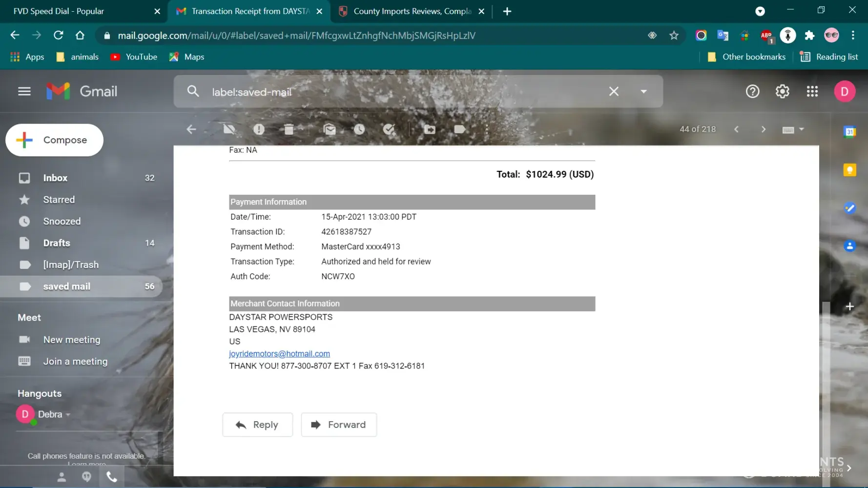
Task: Expand the input tools dropdown arrow
Action: [x=802, y=129]
